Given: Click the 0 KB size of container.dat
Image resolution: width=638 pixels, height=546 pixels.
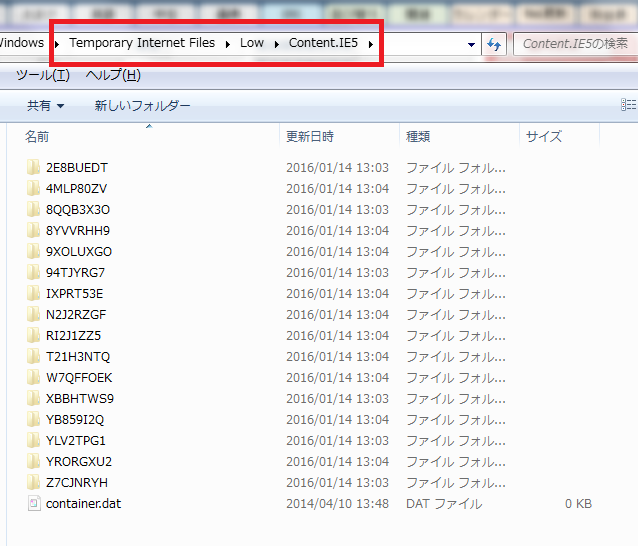Looking at the screenshot, I should tap(578, 504).
